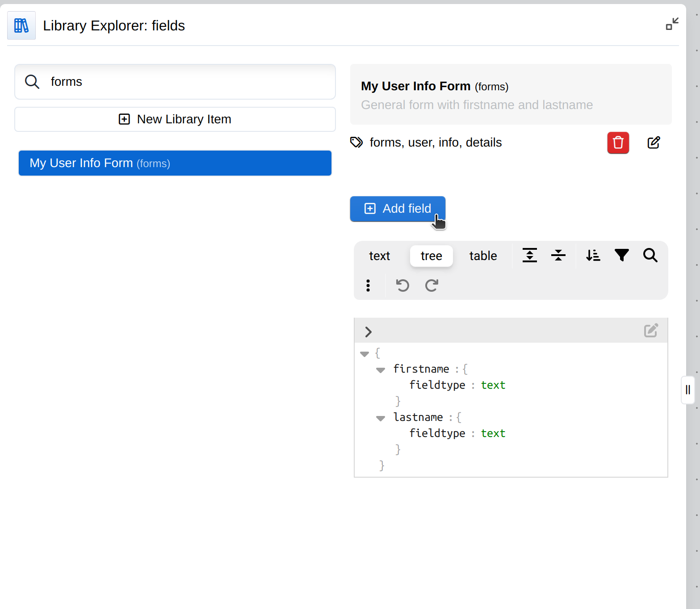Switch to text view mode
This screenshot has height=609, width=700.
(x=379, y=256)
